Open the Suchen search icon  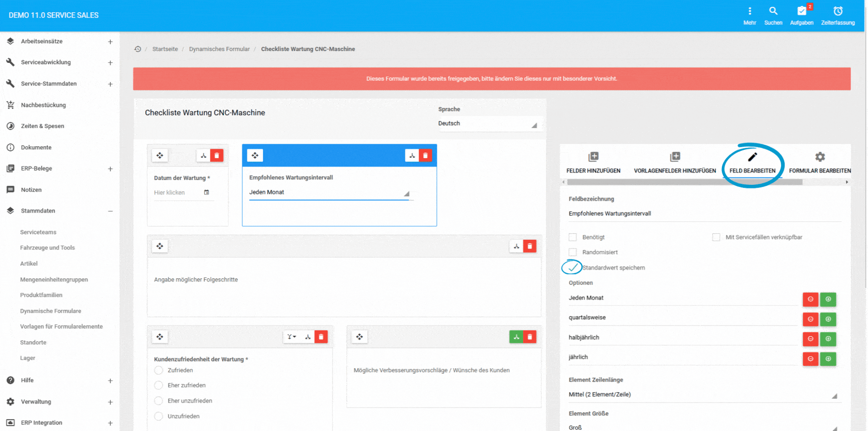(x=773, y=15)
